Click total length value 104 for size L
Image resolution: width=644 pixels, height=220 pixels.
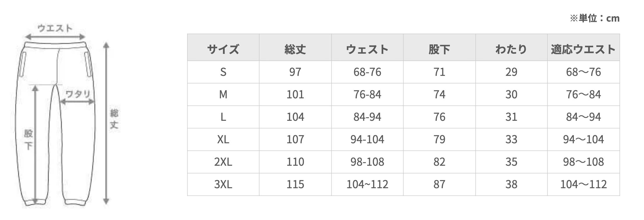pos(295,117)
